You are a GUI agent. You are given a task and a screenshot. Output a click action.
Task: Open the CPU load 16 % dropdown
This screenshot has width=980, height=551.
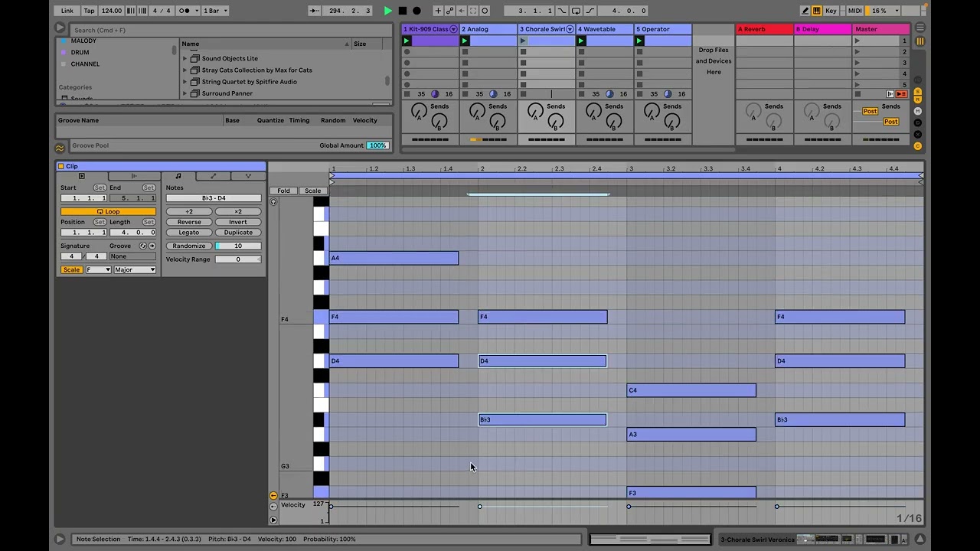[884, 11]
